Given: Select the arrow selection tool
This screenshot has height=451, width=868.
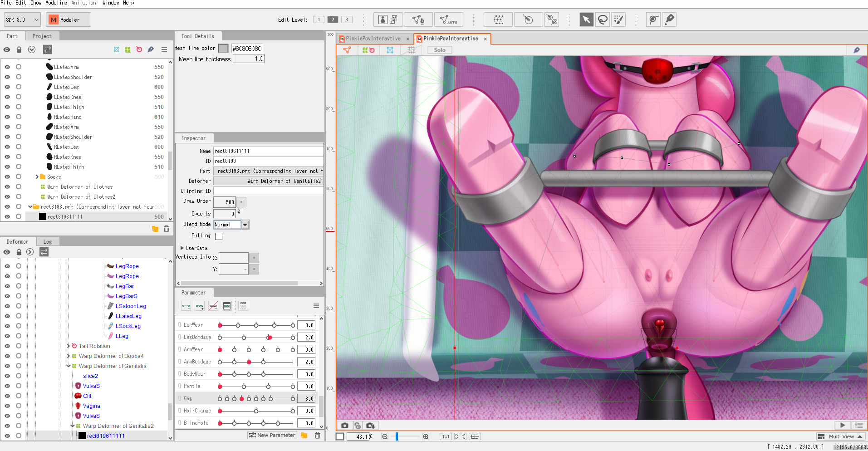Looking at the screenshot, I should click(586, 20).
